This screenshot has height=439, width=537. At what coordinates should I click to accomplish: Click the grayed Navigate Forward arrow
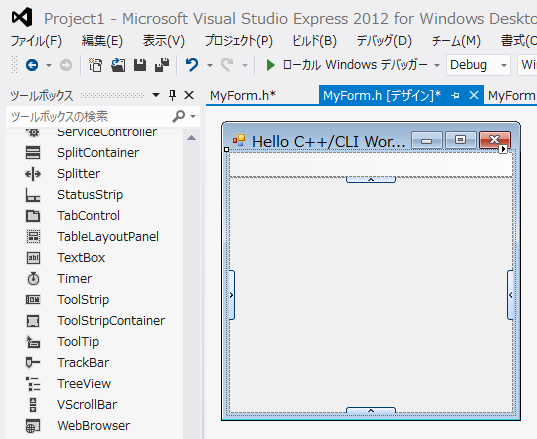[66, 65]
